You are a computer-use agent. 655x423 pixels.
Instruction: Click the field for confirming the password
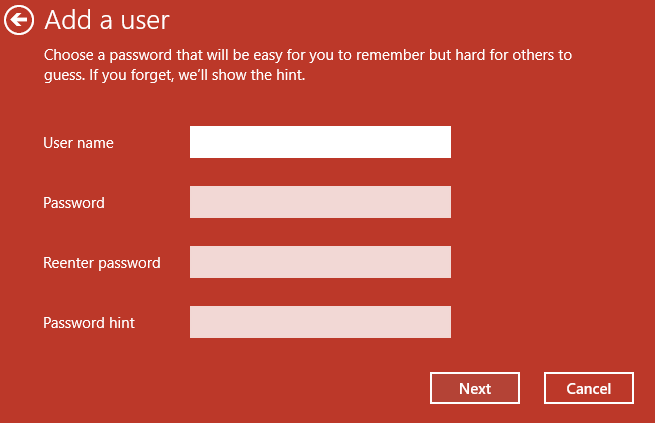[x=320, y=262]
